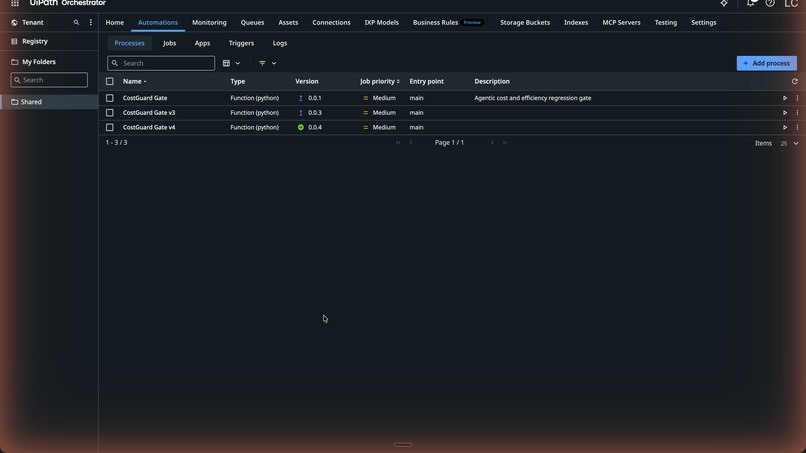
Task: Go to the first page of results
Action: (398, 142)
